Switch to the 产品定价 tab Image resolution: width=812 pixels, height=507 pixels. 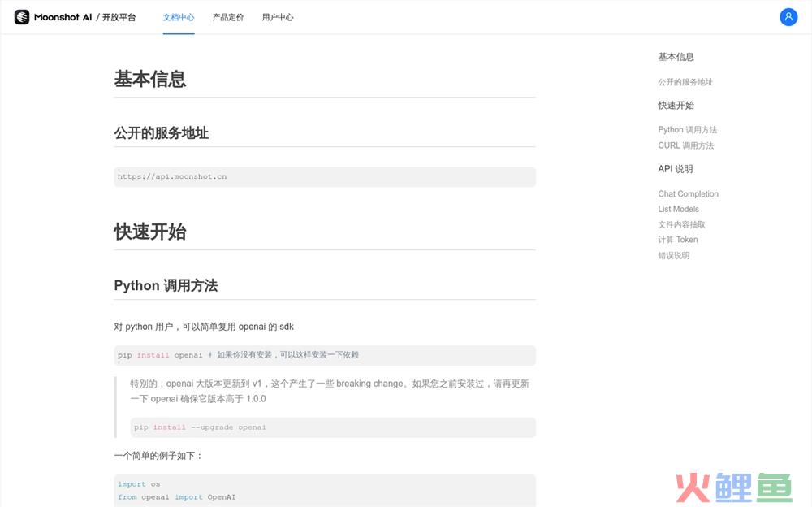(x=228, y=17)
